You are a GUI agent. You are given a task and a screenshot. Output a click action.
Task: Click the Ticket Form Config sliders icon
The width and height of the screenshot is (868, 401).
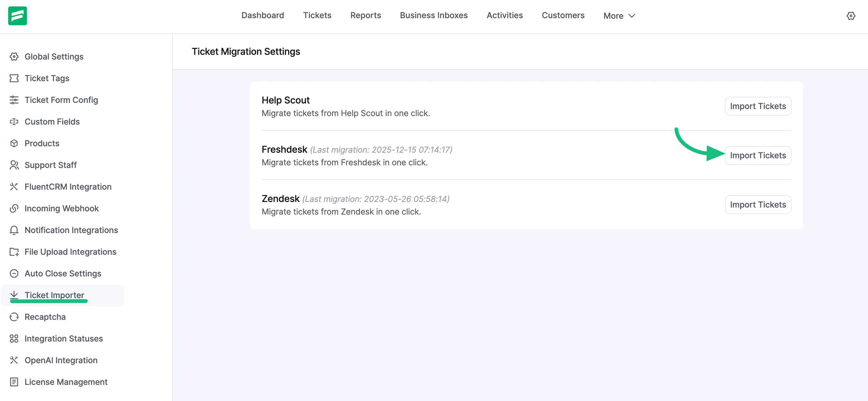coord(14,100)
